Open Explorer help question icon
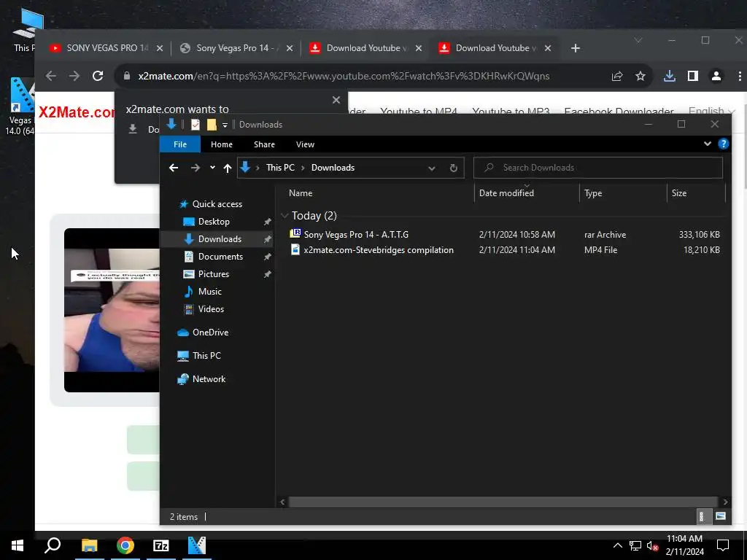The width and height of the screenshot is (747, 560). click(x=723, y=144)
